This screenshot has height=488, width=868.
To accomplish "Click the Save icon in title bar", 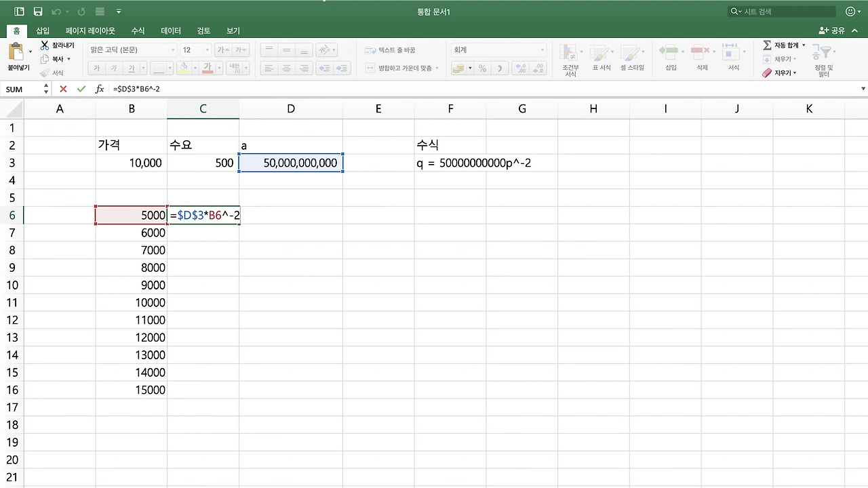I will [x=38, y=12].
